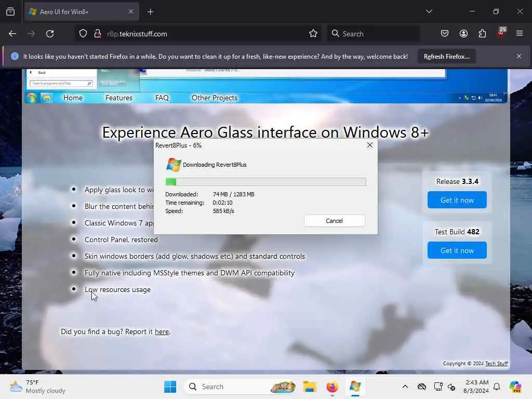
Task: Click Refresh Firefox... button in notification bar
Action: pyautogui.click(x=446, y=57)
